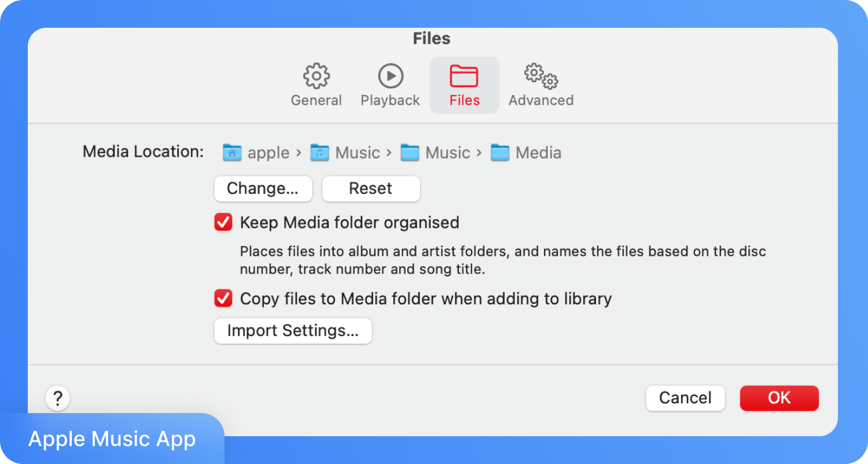Open the Advanced double-gear icon
This screenshot has height=464, width=868.
(541, 76)
